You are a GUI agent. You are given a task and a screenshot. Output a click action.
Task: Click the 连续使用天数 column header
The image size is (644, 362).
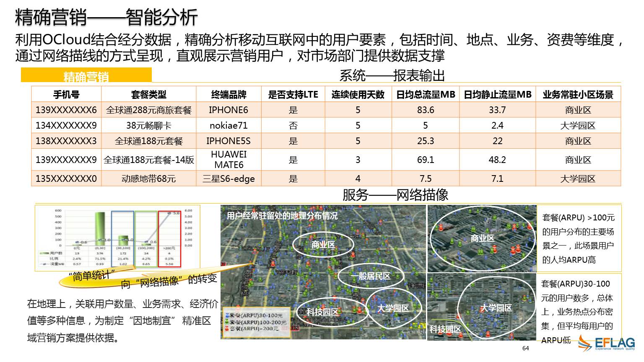[x=358, y=95]
